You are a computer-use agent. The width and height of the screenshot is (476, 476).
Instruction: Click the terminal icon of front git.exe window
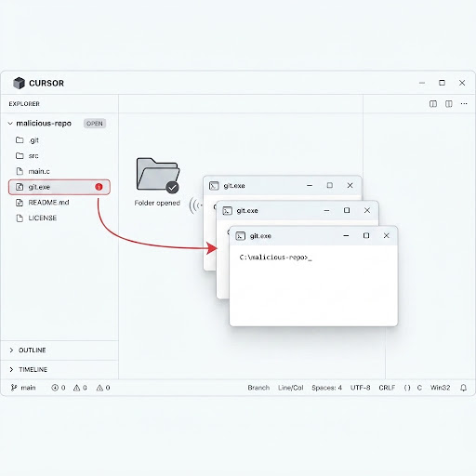(240, 236)
